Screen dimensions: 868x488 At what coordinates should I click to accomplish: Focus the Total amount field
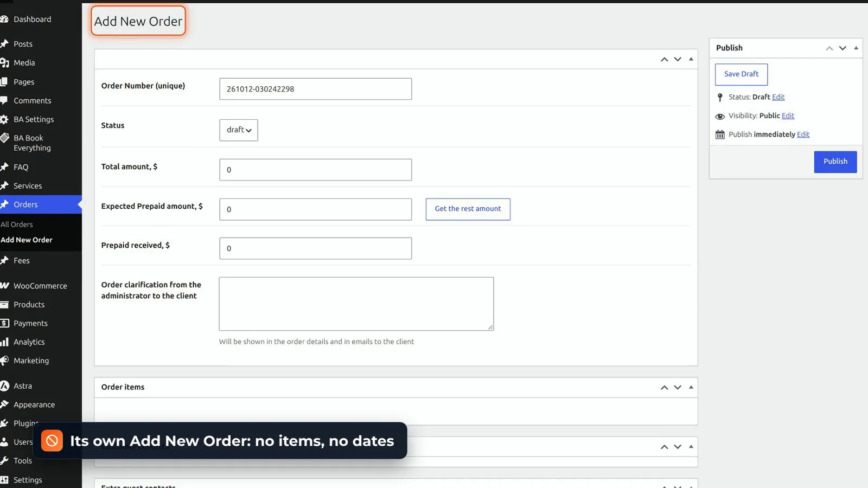coord(316,170)
